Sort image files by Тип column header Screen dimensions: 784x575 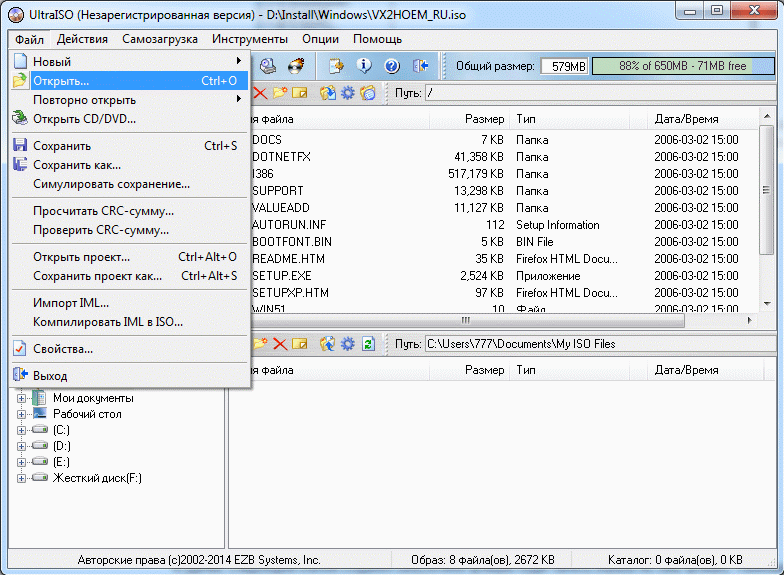click(x=570, y=119)
